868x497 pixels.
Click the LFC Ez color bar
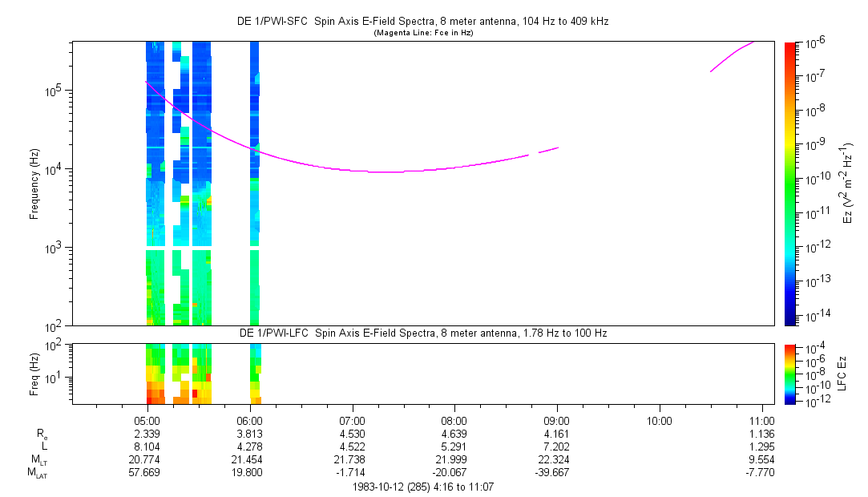click(789, 373)
